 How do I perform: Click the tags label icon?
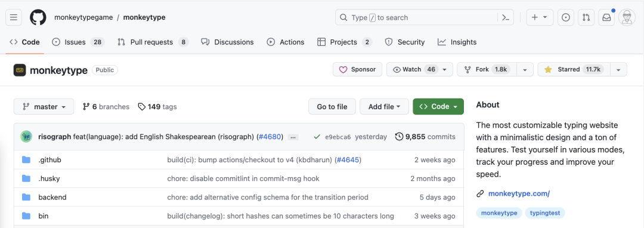click(142, 107)
